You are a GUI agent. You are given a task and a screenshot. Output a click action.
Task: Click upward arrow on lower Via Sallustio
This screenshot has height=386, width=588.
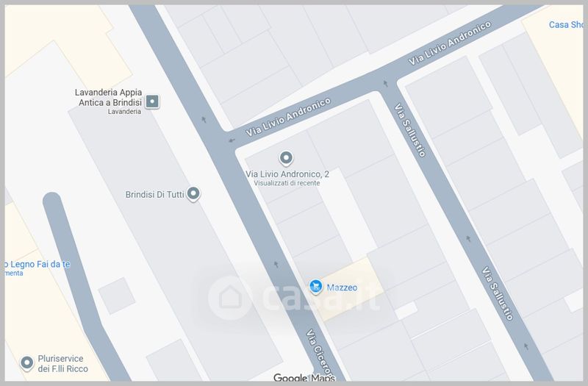coord(526,346)
